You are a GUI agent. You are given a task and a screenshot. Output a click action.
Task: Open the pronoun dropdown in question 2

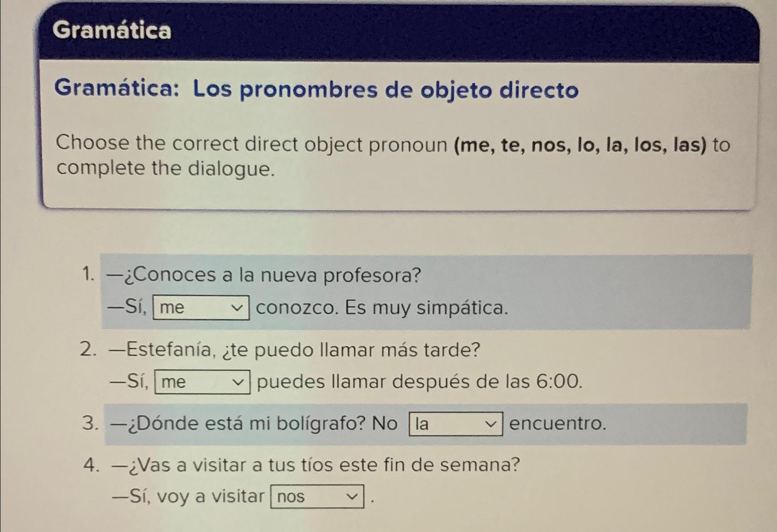coord(202,382)
